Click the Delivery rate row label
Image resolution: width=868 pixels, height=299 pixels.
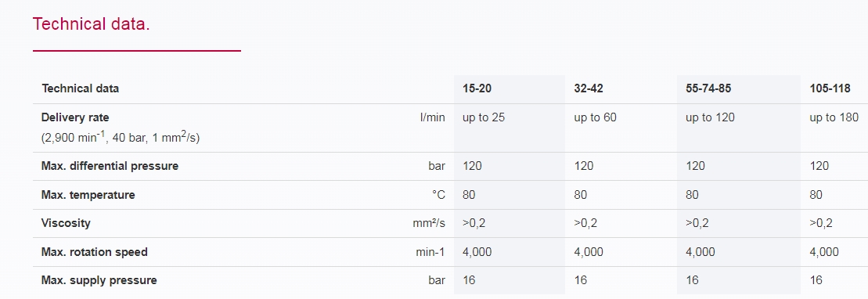click(x=75, y=117)
